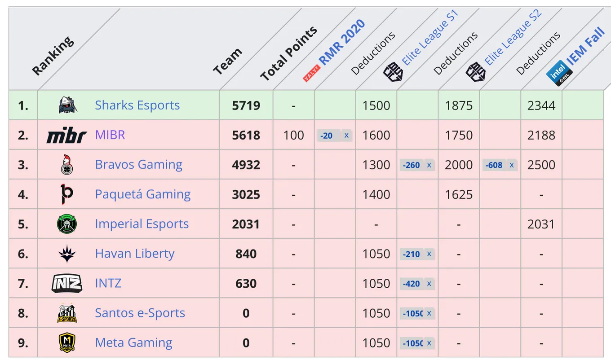Open the MIBR team link
Screen dimensions: 611x364
[110, 135]
